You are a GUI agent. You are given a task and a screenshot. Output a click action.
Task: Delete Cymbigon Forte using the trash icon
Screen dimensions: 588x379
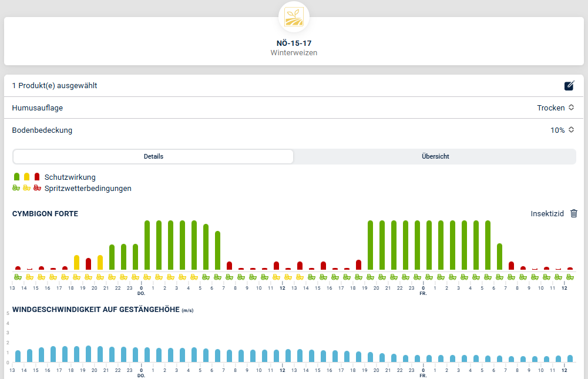click(574, 214)
